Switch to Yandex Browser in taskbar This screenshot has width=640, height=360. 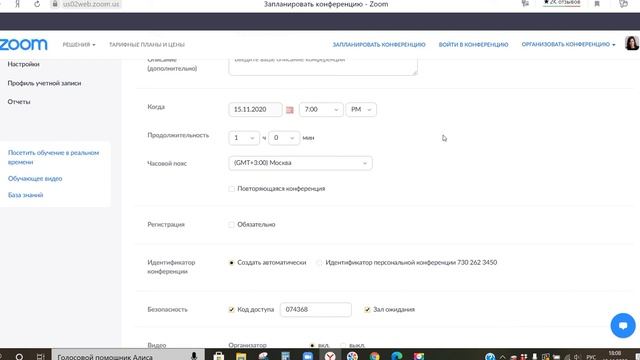(330, 356)
